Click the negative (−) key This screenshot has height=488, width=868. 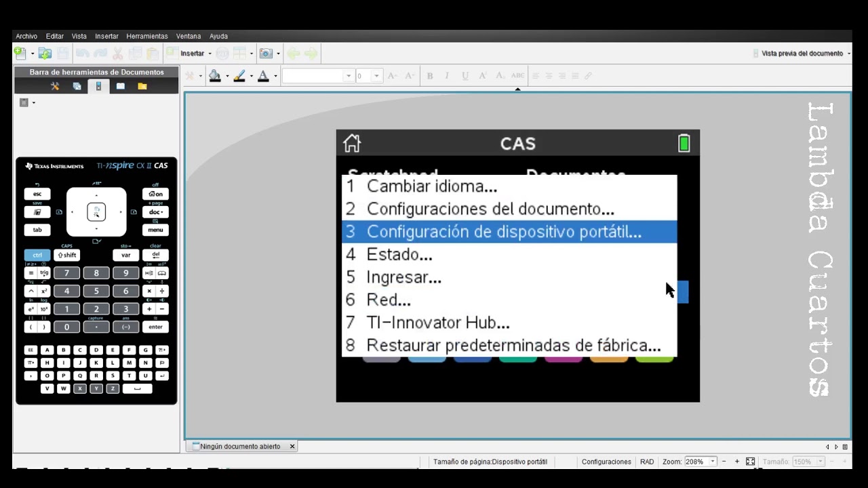(x=125, y=327)
